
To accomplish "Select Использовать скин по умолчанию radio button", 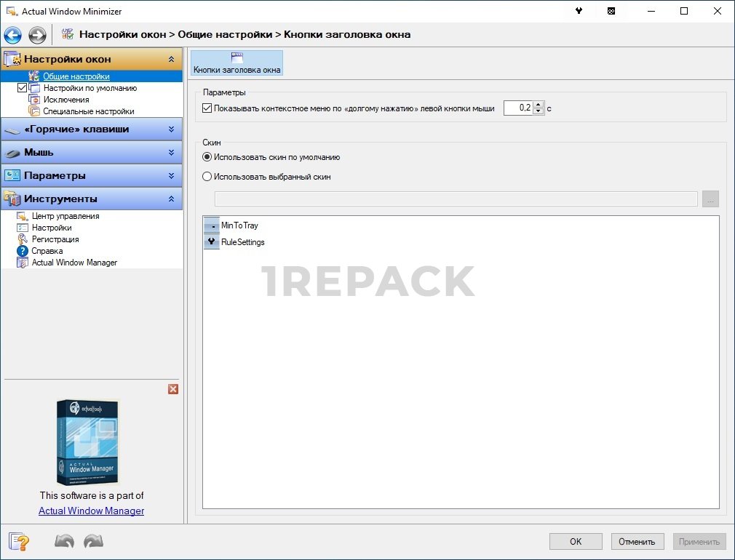I will coord(207,157).
